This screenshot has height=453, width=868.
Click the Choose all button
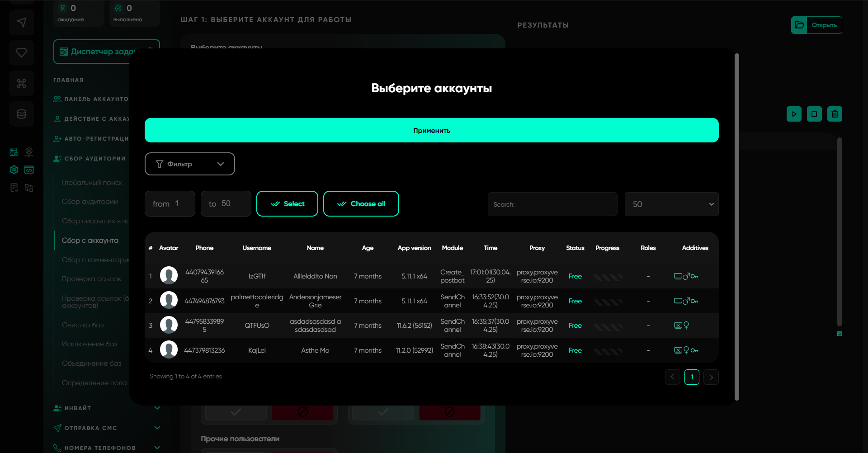pyautogui.click(x=361, y=204)
